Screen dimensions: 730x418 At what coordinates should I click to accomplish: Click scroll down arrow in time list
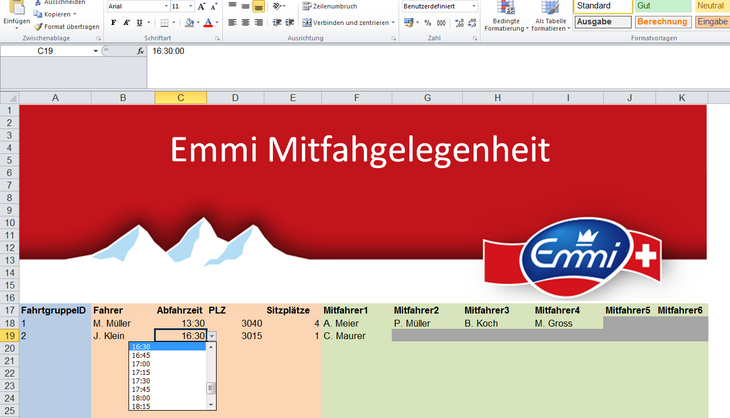point(211,405)
